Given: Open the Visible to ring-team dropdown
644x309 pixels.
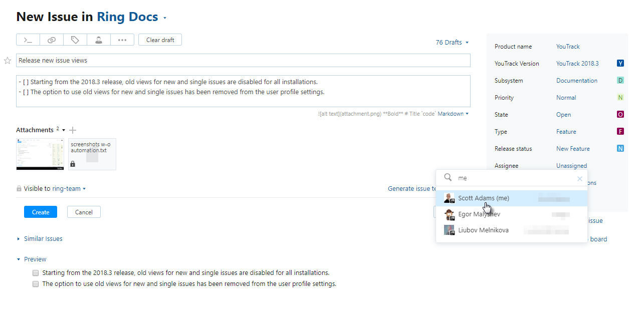Looking at the screenshot, I should pyautogui.click(x=69, y=189).
